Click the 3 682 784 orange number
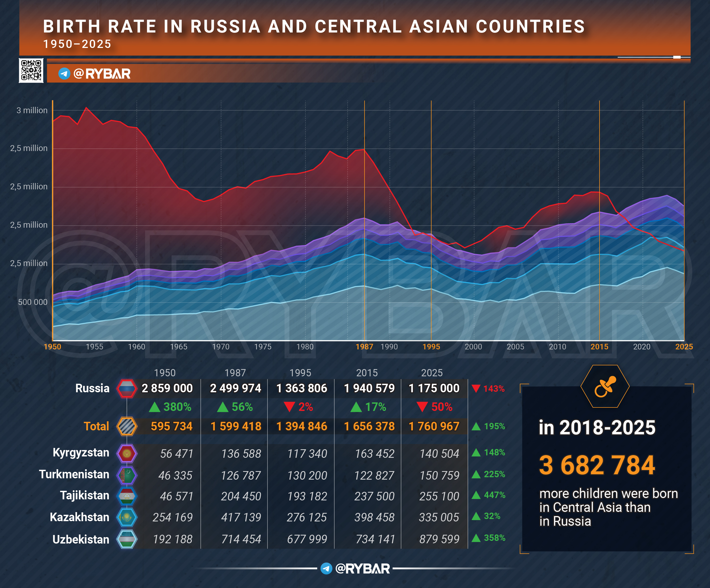Viewport: 710px width, 588px height. [597, 465]
